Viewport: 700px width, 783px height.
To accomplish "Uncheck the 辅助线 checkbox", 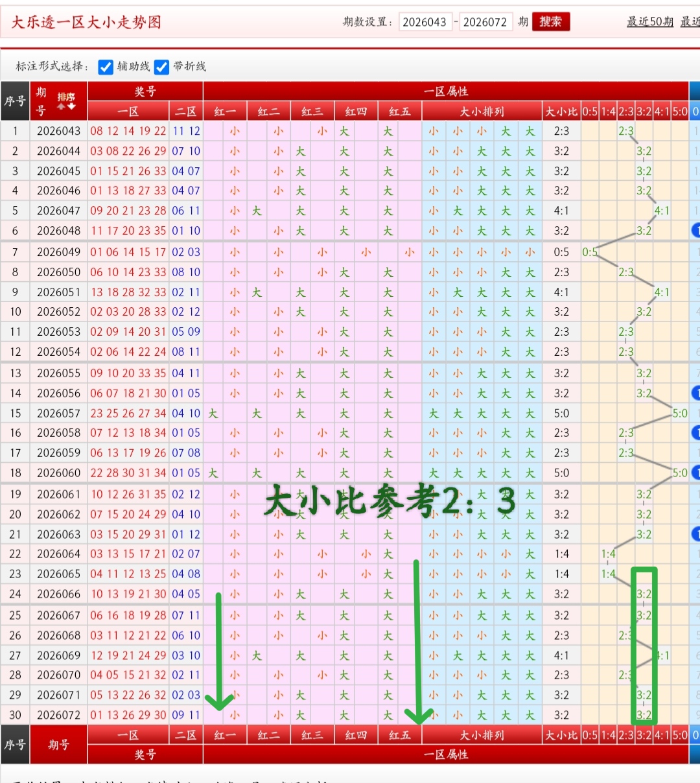I will (x=106, y=67).
